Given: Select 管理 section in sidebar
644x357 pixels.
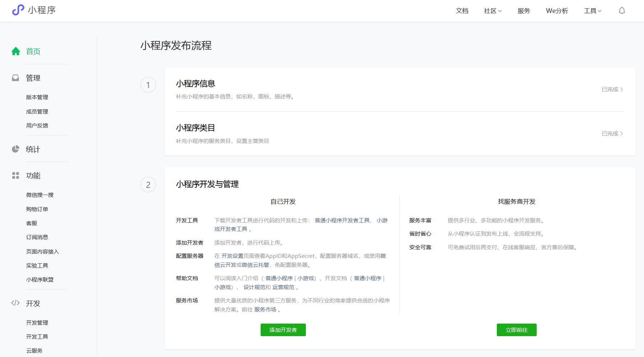Looking at the screenshot, I should tap(33, 78).
